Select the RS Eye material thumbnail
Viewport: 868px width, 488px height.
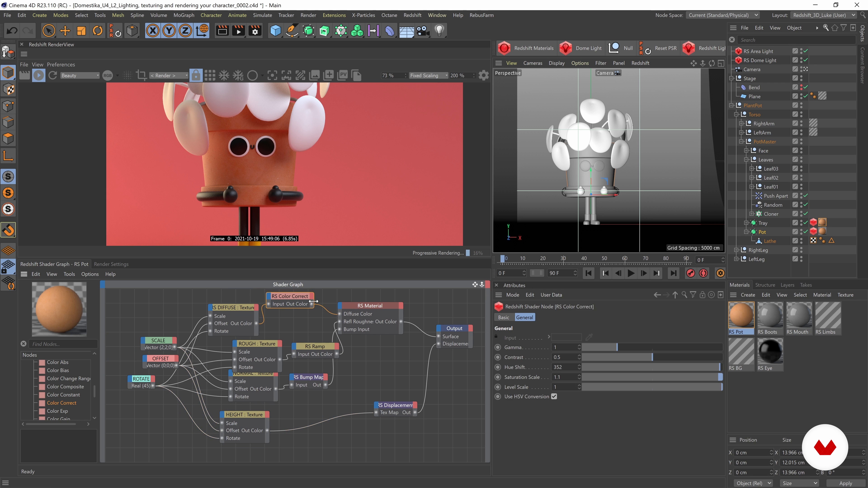coord(770,351)
